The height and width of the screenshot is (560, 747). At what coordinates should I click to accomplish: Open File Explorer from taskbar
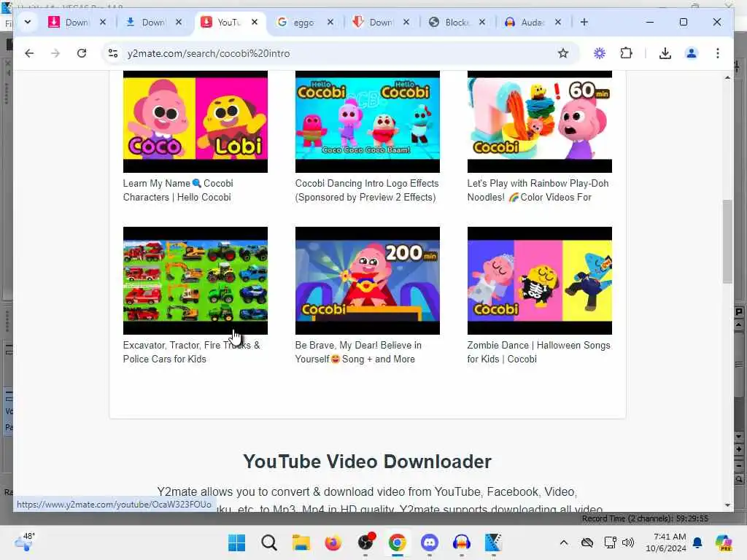coord(301,542)
